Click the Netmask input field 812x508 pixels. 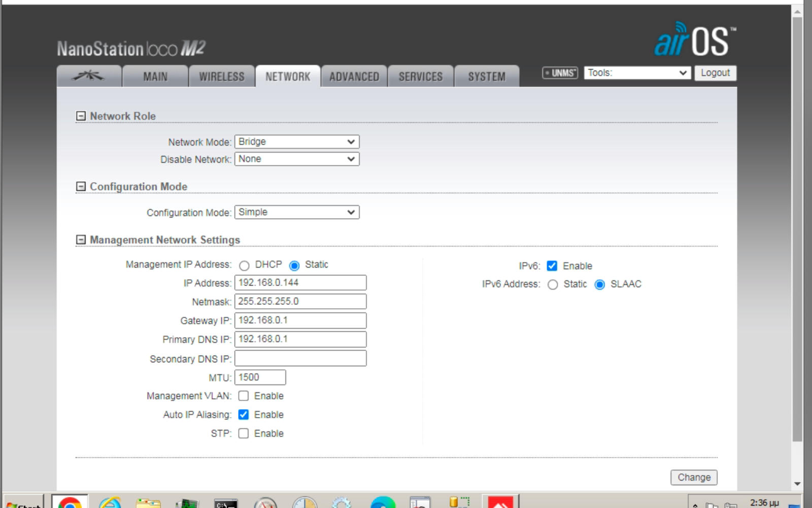300,301
